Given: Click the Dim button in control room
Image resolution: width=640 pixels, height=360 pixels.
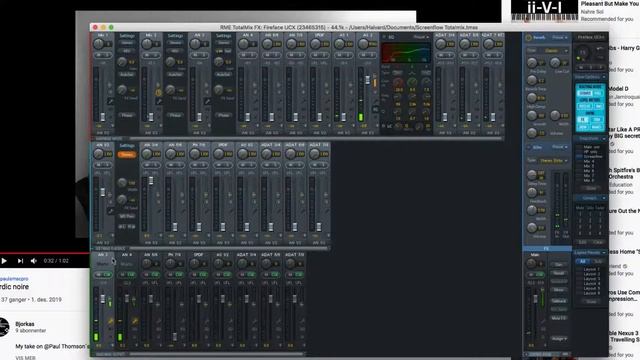Looking at the screenshot, I should 559,264.
